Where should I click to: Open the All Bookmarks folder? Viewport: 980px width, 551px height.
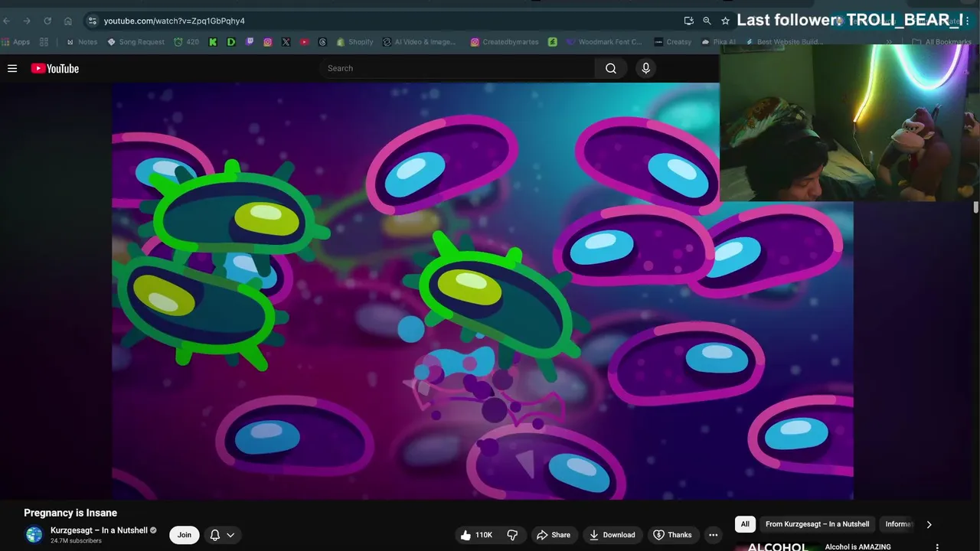pos(941,42)
